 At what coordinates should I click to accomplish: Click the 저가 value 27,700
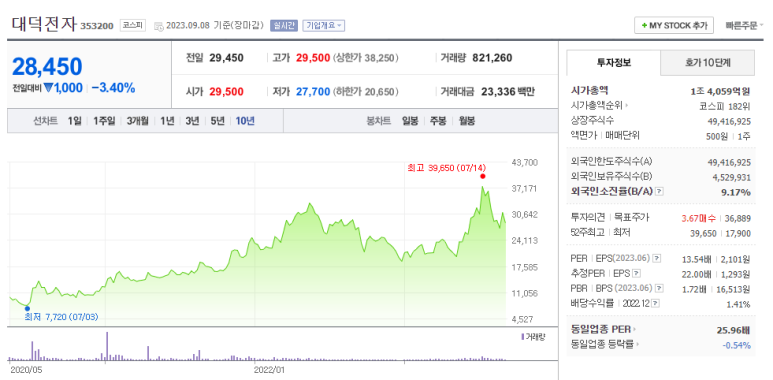click(313, 92)
